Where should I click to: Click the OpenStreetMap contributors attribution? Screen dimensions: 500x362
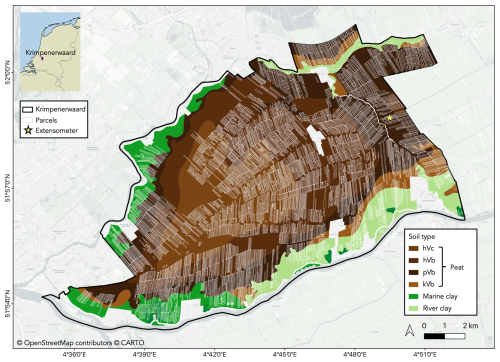tap(64, 343)
